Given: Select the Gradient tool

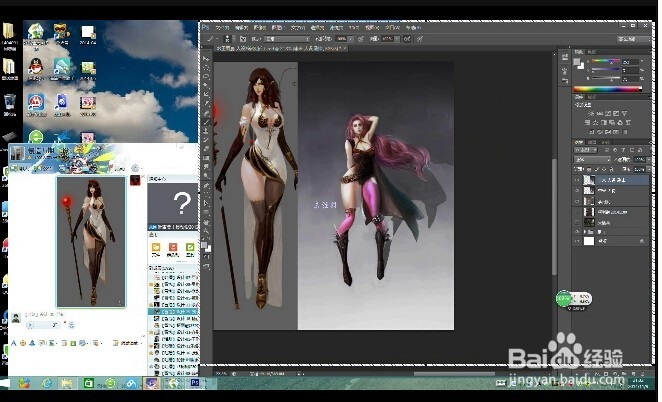Looking at the screenshot, I should [207, 158].
